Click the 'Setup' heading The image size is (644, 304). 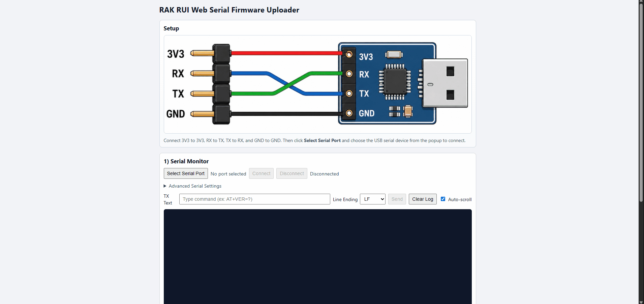pos(171,28)
